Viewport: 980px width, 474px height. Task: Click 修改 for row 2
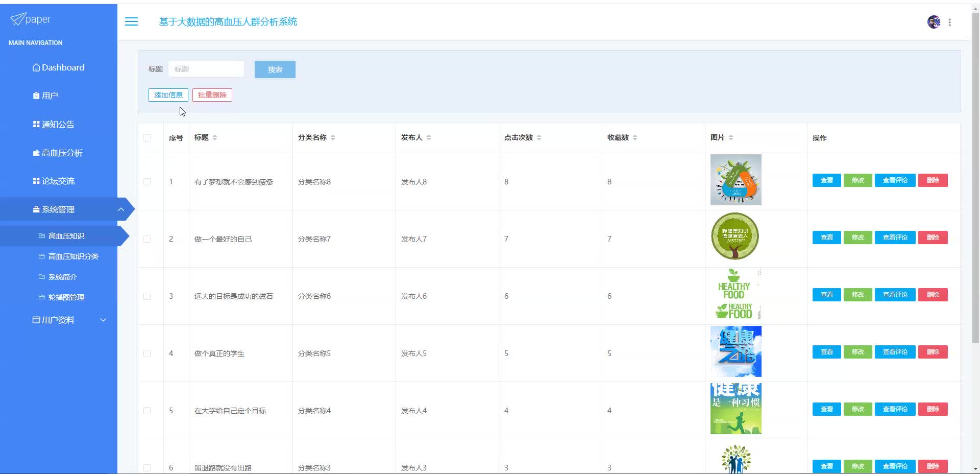tap(858, 238)
